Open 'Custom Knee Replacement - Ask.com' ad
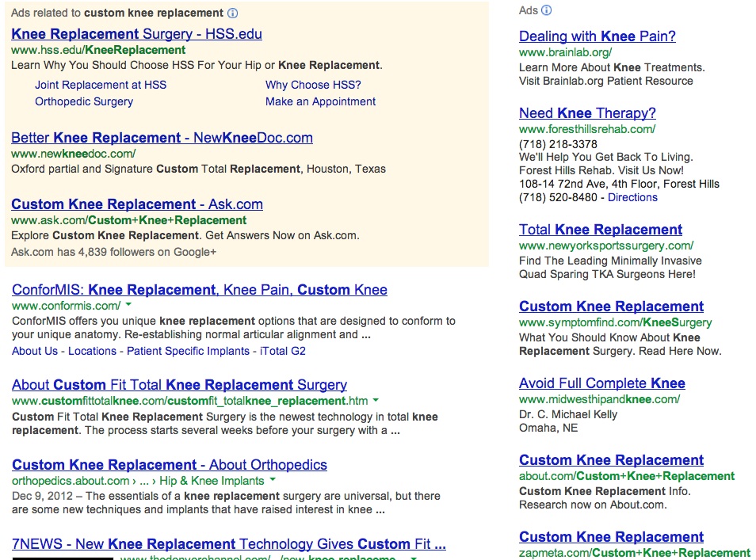 tap(137, 204)
